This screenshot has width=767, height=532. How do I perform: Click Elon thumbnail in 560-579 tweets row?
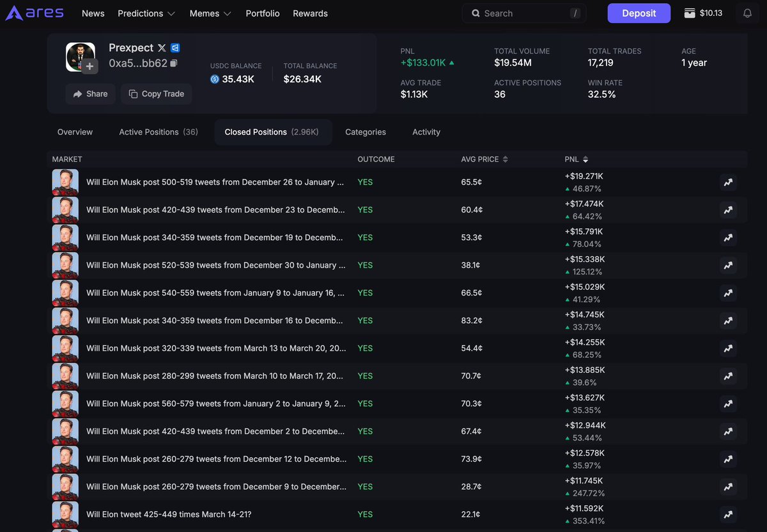65,404
